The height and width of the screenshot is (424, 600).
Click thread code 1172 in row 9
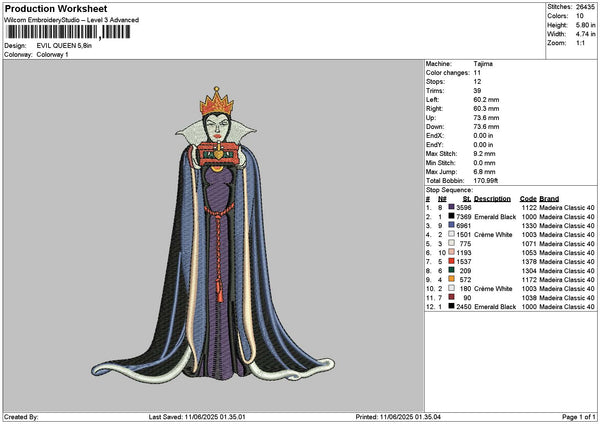(529, 280)
